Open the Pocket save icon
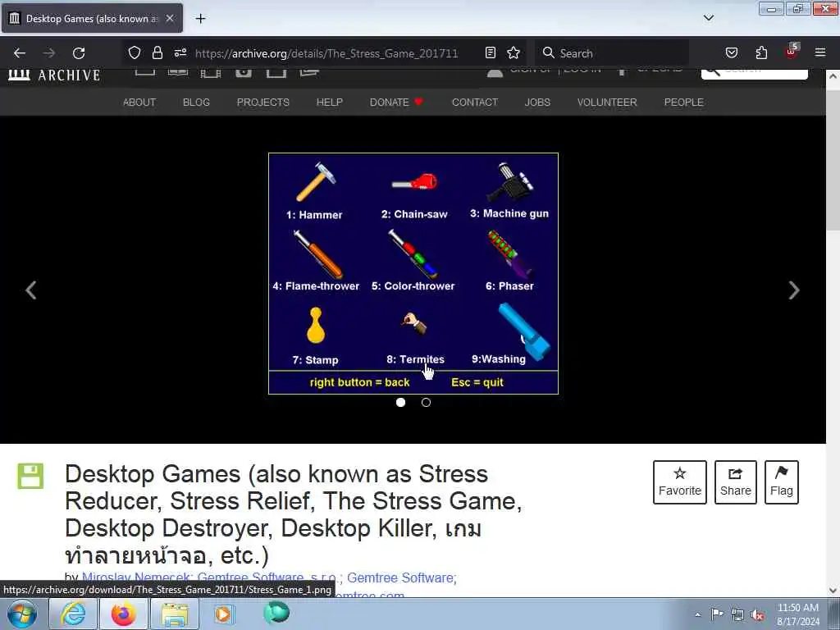 [731, 52]
